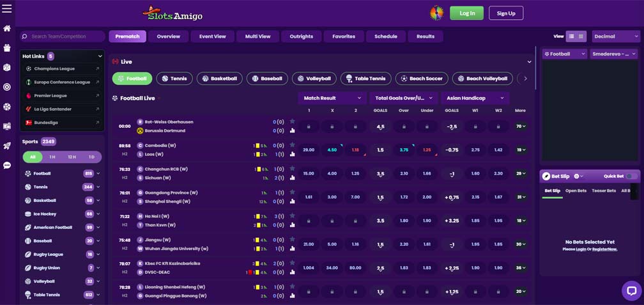
Task: Open the hamburger main menu
Action: pos(6,8)
